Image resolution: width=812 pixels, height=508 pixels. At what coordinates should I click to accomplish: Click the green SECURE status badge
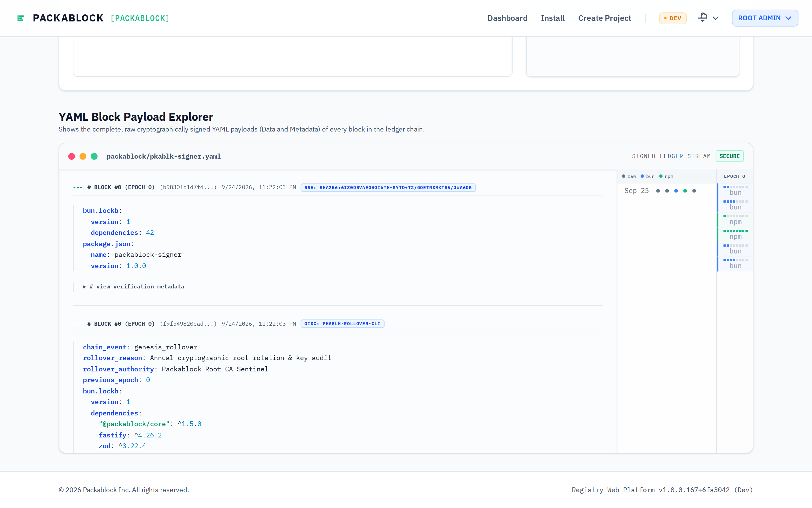click(729, 156)
